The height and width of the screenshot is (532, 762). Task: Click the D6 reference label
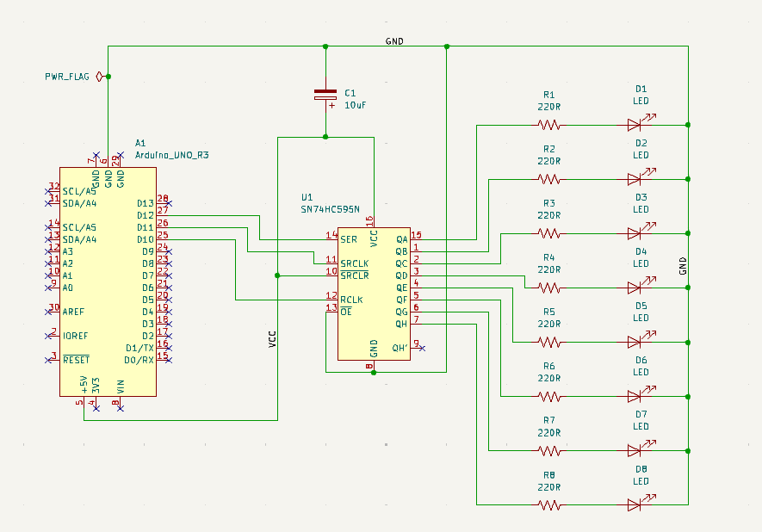coord(641,360)
